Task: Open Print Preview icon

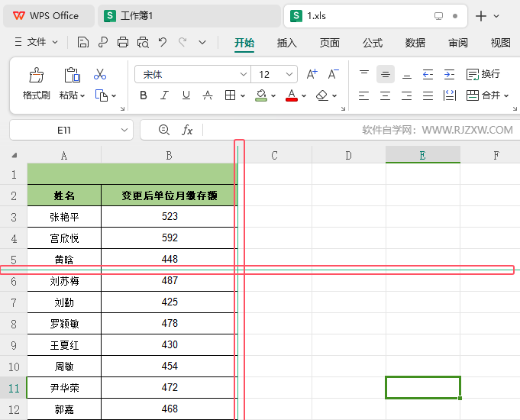Action: 143,42
